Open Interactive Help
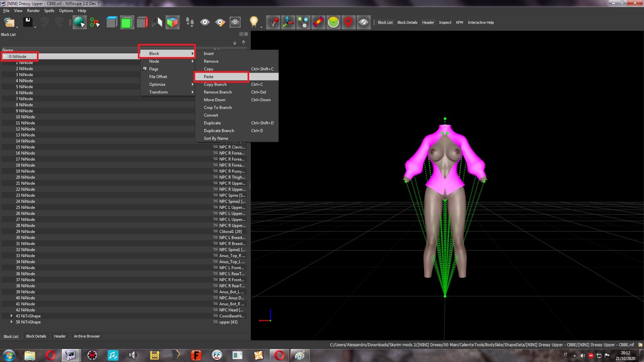This screenshot has width=644, height=362. tap(481, 22)
